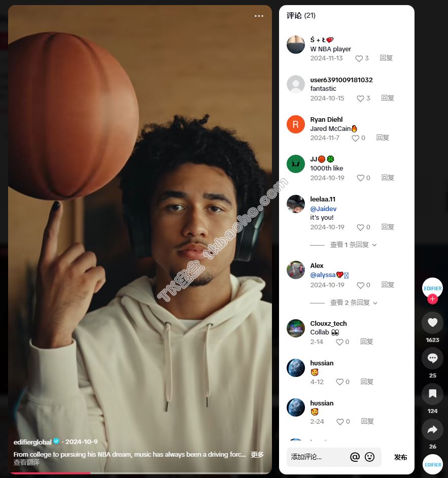Open comments via speech bubble icon

coord(432,358)
